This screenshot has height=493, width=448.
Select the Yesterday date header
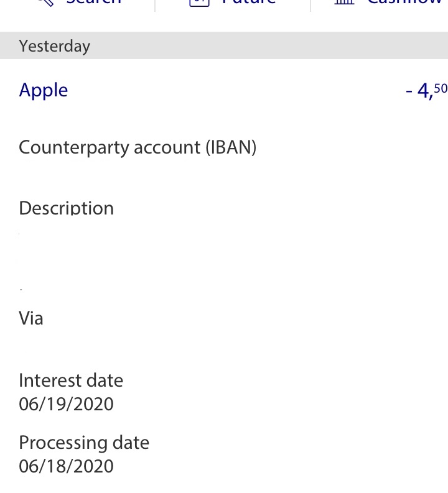point(55,46)
